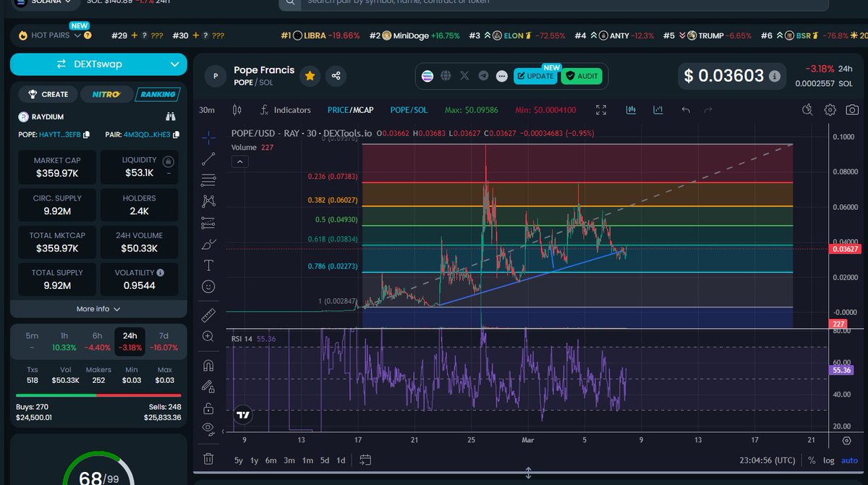The height and width of the screenshot is (485, 868).
Task: Open the token's X social link
Action: pos(464,75)
